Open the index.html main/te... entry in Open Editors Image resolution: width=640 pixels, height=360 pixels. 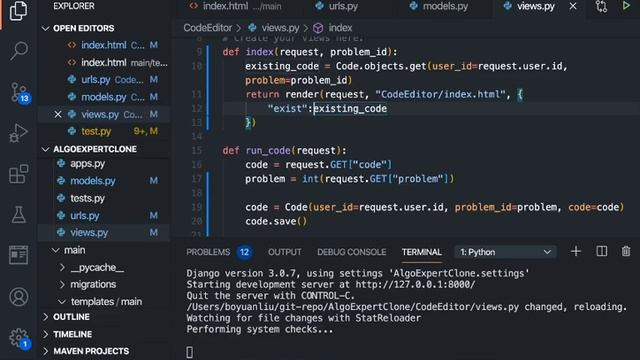104,63
